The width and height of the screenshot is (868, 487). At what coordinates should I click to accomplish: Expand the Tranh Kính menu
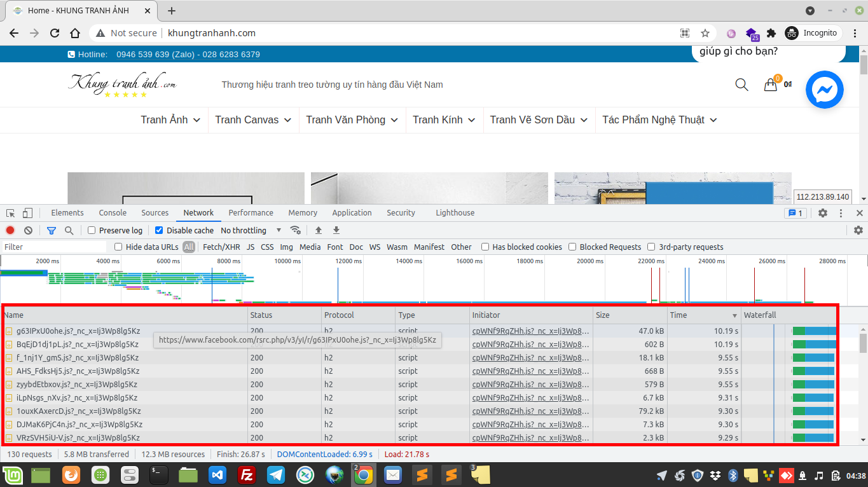444,120
